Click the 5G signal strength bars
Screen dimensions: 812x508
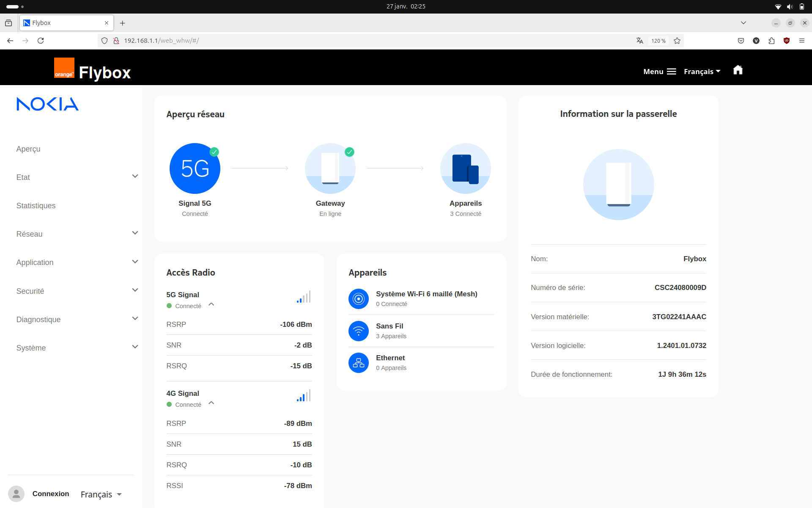[304, 297]
